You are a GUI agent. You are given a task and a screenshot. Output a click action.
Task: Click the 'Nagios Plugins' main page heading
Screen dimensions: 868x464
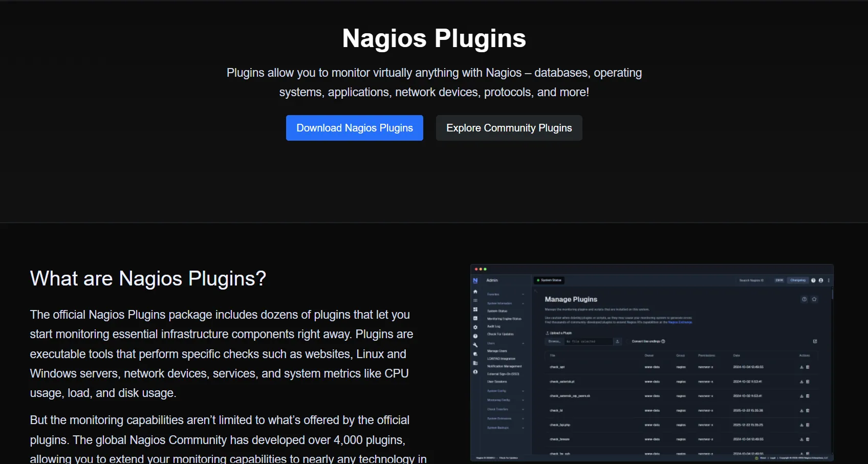point(434,38)
